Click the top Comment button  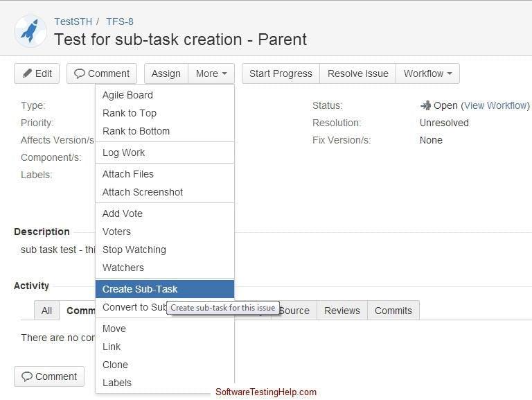(x=102, y=73)
